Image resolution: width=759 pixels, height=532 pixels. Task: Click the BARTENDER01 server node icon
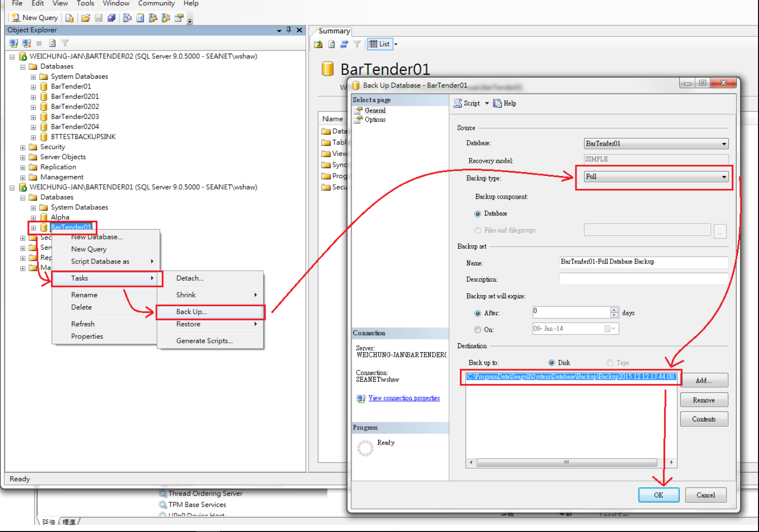coord(23,187)
